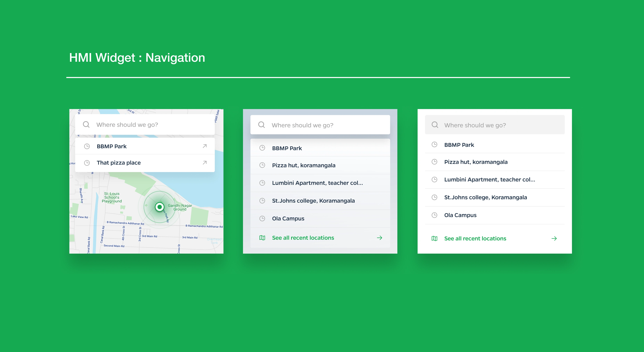
Task: Select the clock icon next to Ola Campus
Action: click(x=262, y=218)
